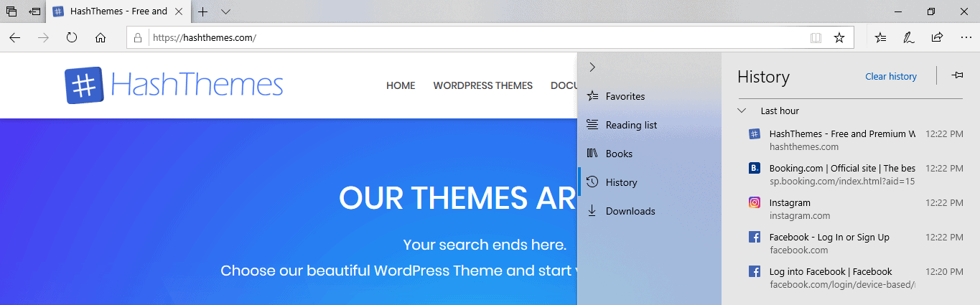Set these tabs aside icon
The height and width of the screenshot is (305, 980).
pos(34,11)
